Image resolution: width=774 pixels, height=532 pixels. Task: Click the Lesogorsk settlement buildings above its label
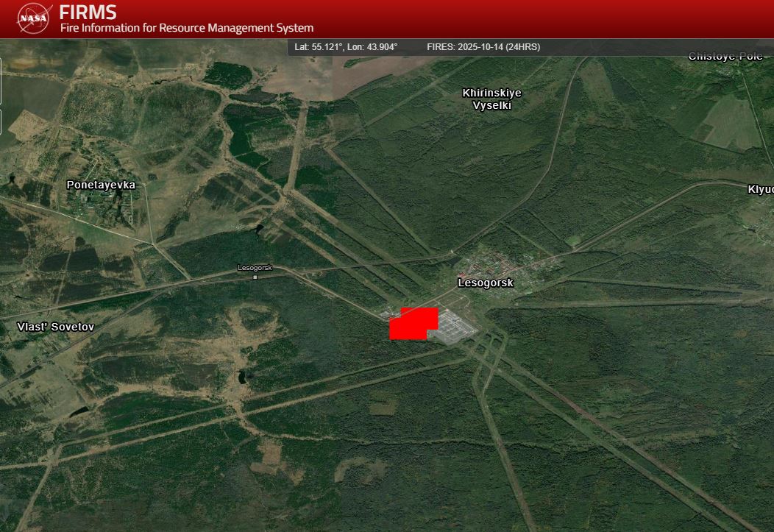pyautogui.click(x=500, y=262)
